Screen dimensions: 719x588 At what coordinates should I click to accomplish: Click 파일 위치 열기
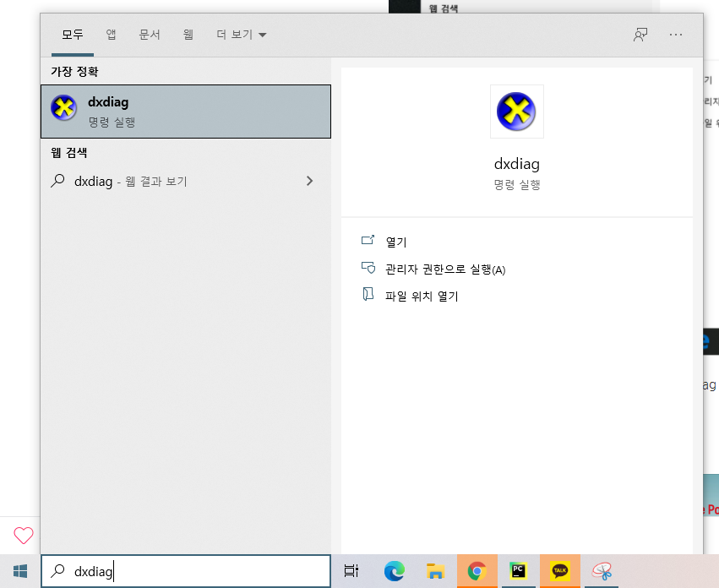tap(422, 297)
